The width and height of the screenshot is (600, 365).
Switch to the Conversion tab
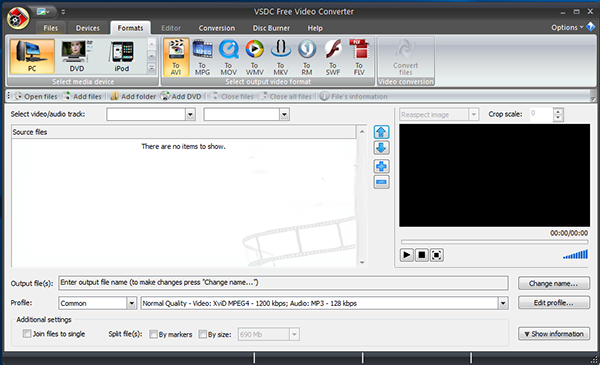(217, 28)
